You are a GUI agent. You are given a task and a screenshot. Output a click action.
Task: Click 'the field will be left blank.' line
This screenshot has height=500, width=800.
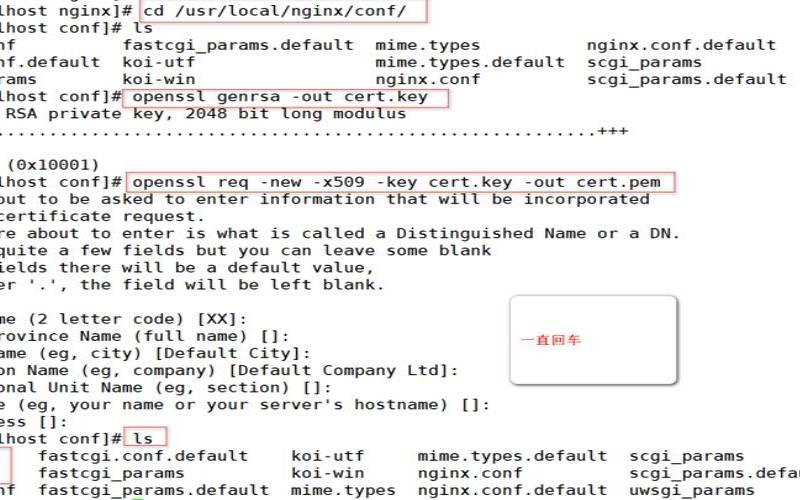[232, 285]
